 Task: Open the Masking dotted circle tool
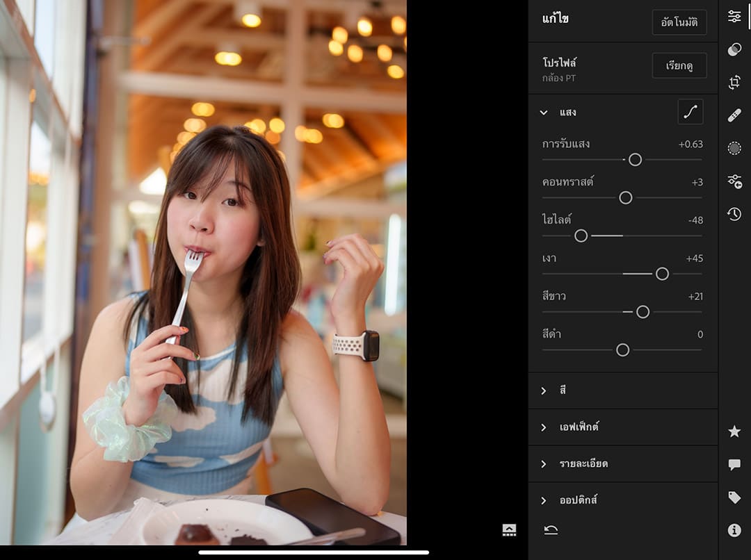click(734, 149)
